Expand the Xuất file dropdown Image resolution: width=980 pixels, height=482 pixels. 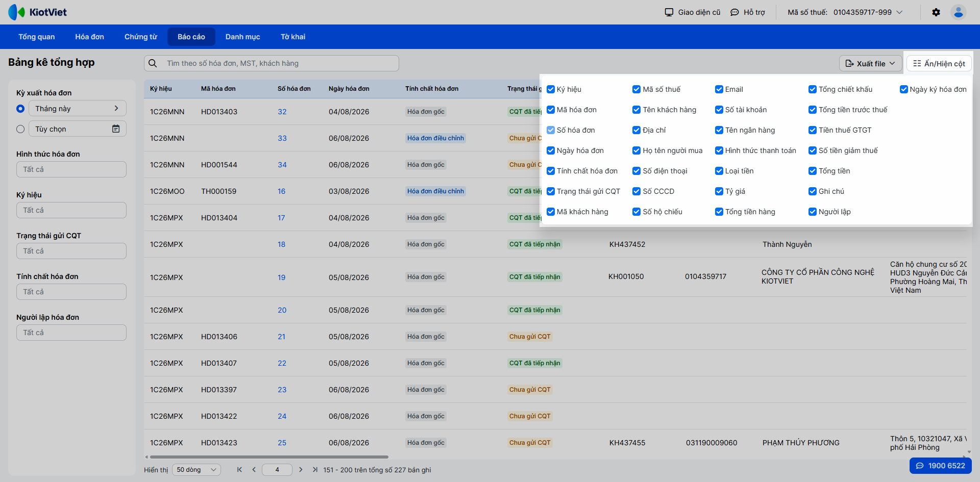tap(870, 64)
